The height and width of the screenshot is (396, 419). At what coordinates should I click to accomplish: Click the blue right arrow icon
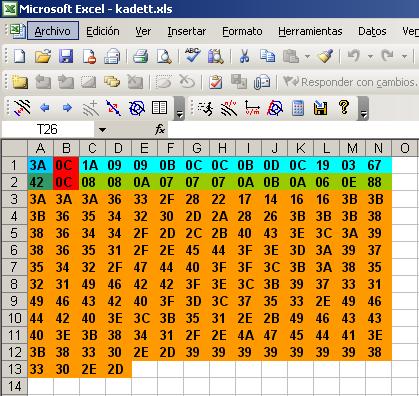pos(67,108)
